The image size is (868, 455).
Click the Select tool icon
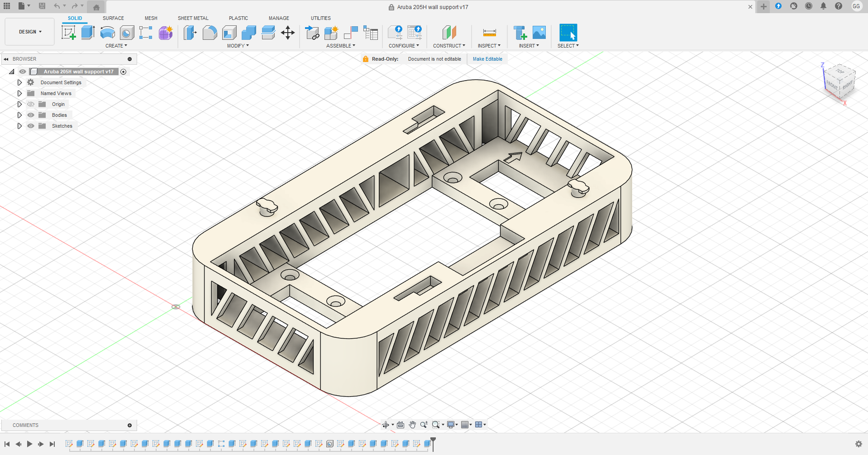pyautogui.click(x=568, y=33)
